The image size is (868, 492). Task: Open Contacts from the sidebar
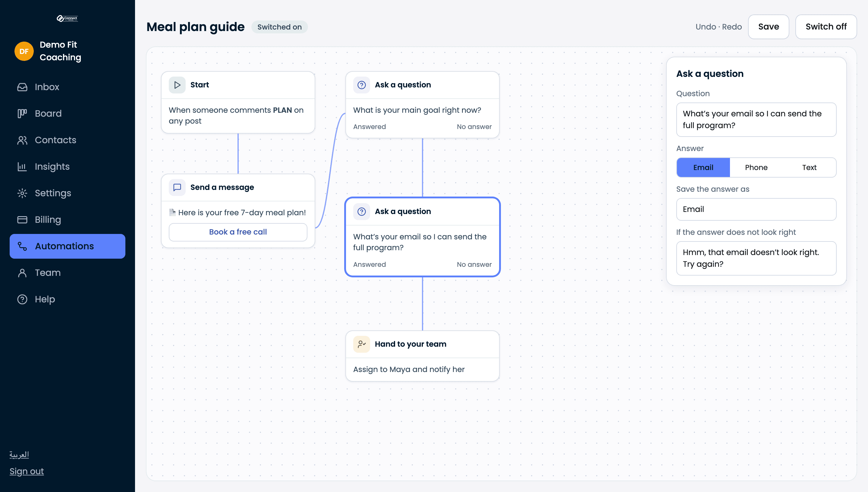(x=67, y=140)
